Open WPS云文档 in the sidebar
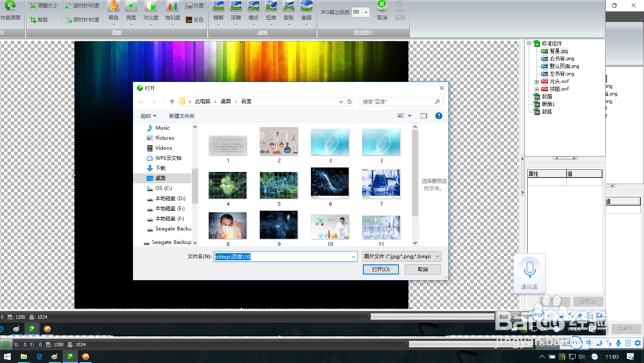644x363 pixels. [x=164, y=158]
